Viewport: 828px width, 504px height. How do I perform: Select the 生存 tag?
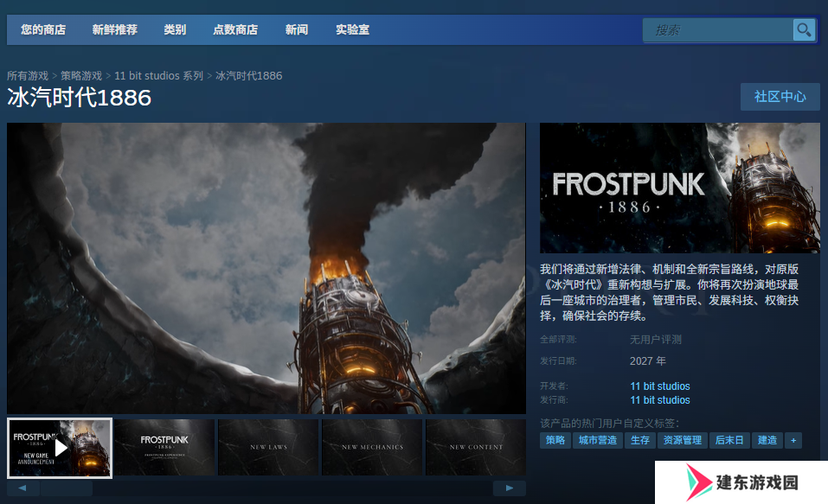coord(640,440)
